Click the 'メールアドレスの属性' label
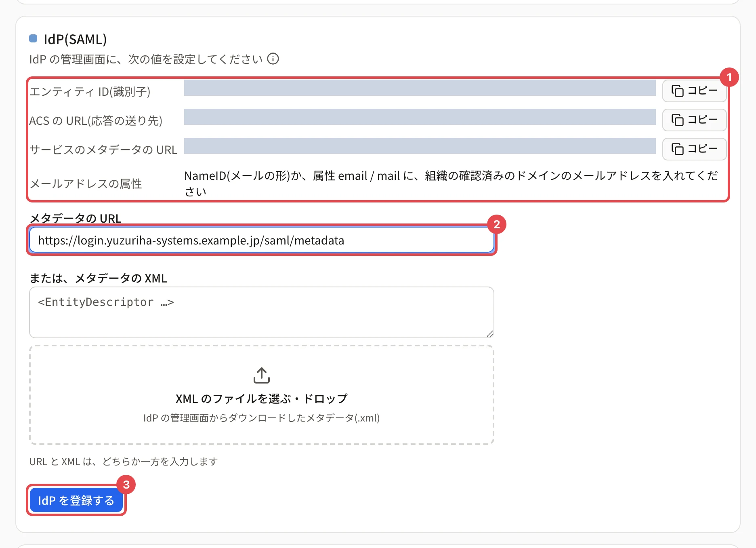Viewport: 756px width, 548px height. [86, 184]
